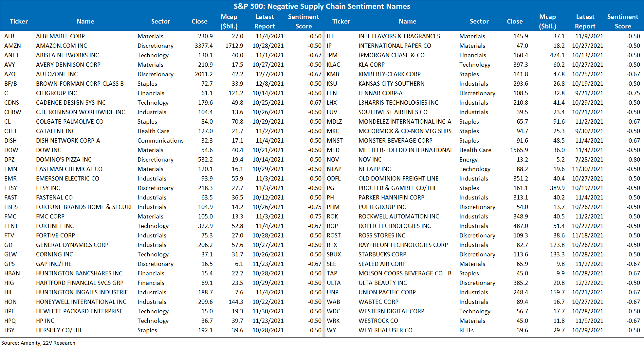Image resolution: width=644 pixels, height=347 pixels.
Task: Click the table title 'S&P 500: Negative Supply Chain Sentiment Names'
Action: (x=322, y=6)
